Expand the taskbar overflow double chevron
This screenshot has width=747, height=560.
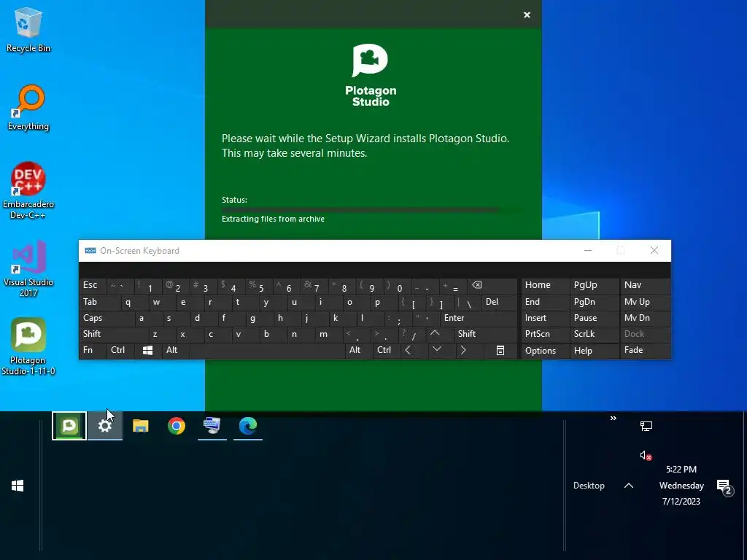click(x=613, y=418)
